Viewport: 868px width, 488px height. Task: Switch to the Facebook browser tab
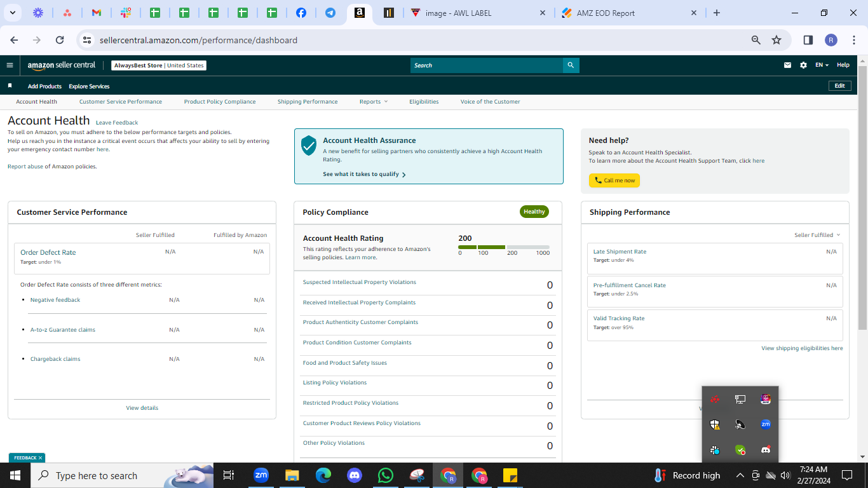tap(301, 13)
